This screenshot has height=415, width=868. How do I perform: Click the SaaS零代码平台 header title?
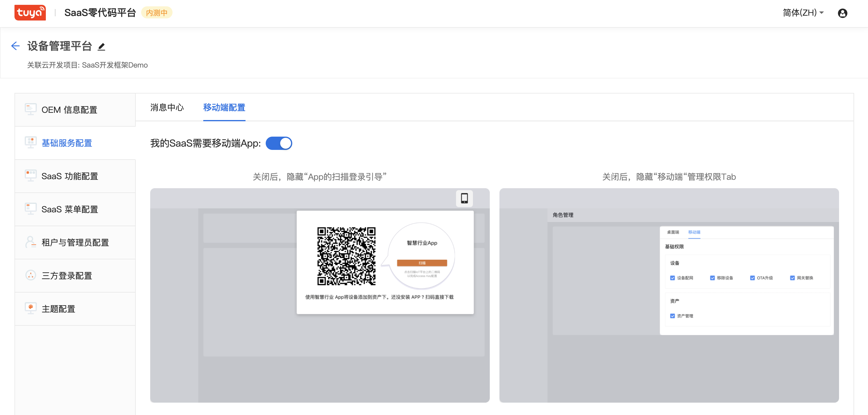[x=100, y=13]
